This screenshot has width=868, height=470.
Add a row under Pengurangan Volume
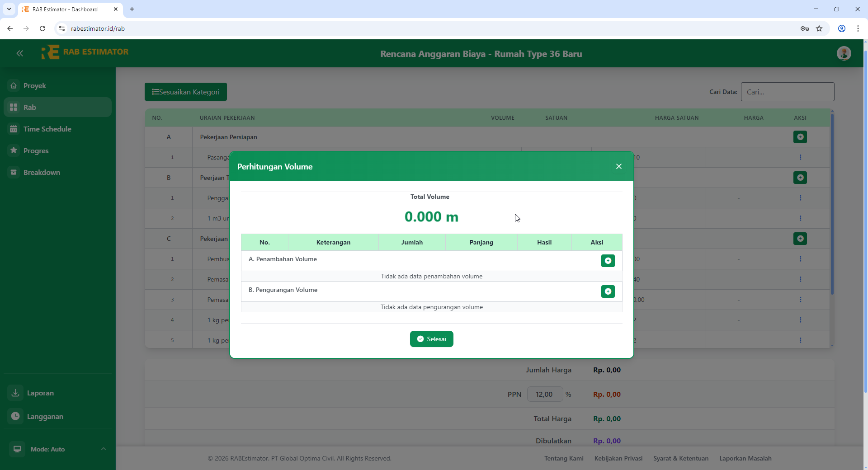(x=608, y=291)
